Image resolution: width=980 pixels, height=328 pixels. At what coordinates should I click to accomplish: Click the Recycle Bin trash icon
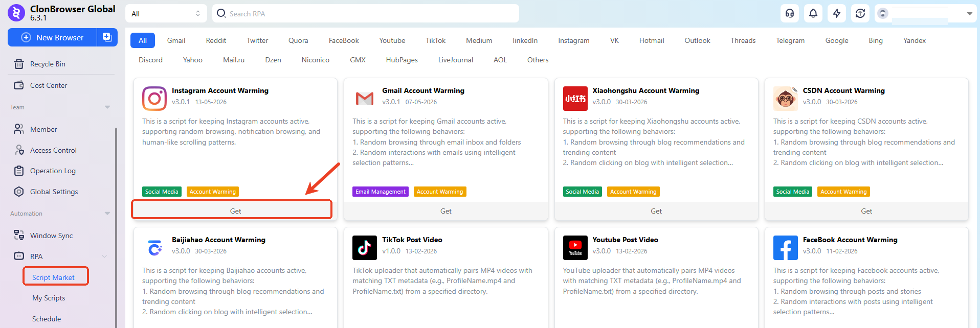(x=19, y=64)
